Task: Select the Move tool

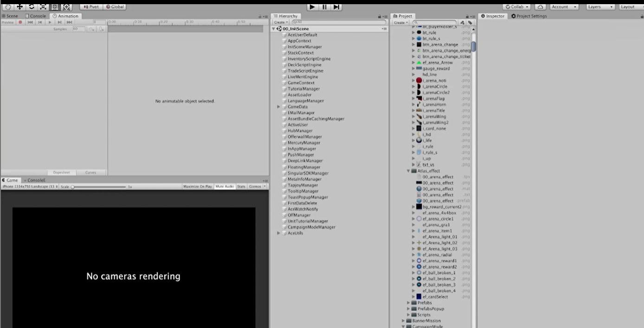Action: pyautogui.click(x=19, y=7)
